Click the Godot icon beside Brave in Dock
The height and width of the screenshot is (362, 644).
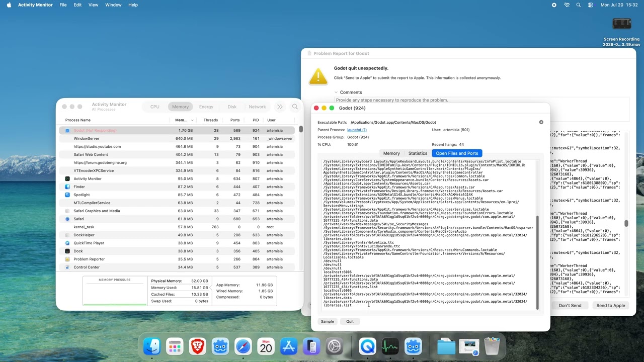click(x=220, y=346)
